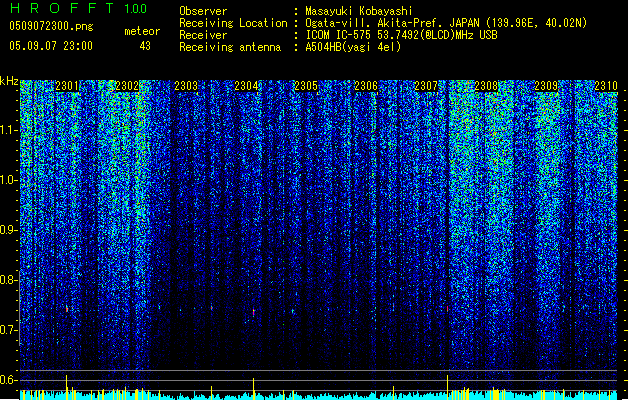629x400 pixels.
Task: Click the tall yellow intensity spike near 2301
Action: pos(67,387)
